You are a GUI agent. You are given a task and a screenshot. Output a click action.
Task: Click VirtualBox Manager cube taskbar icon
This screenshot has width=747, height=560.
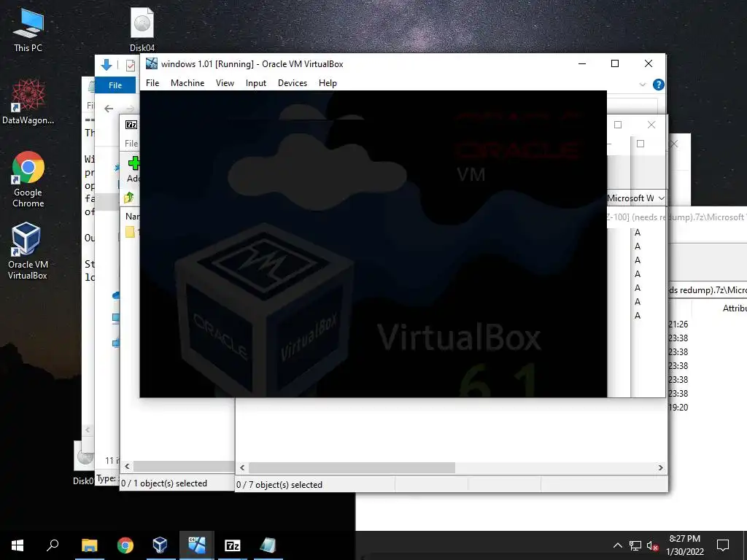point(160,545)
